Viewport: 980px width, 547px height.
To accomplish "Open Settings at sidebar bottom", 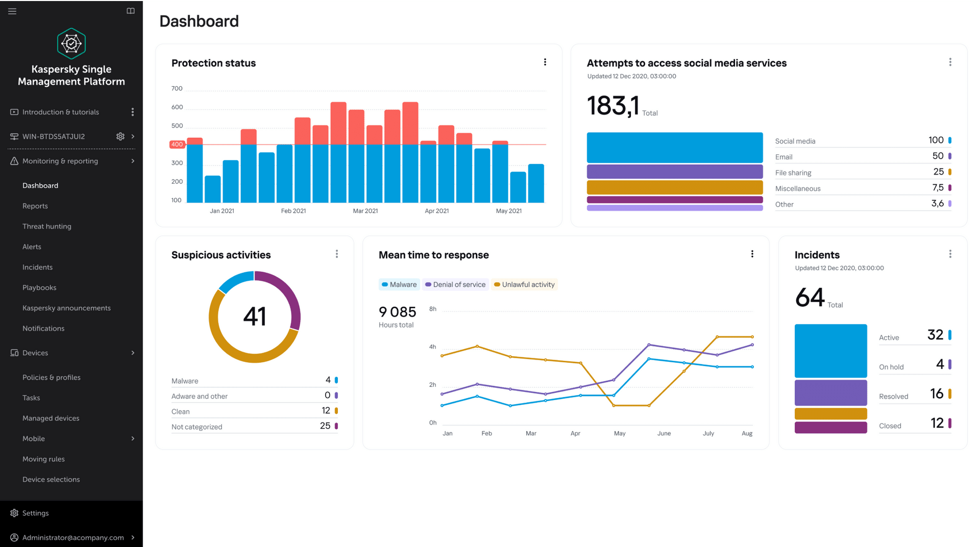I will 35,513.
